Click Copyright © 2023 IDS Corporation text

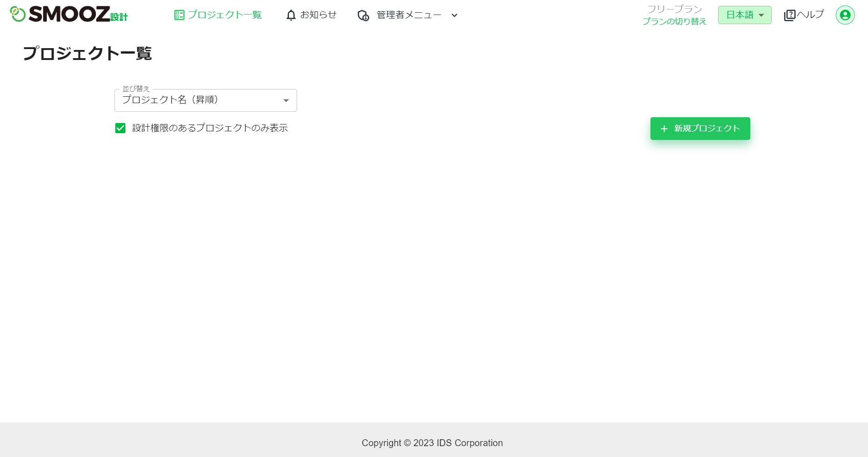click(x=432, y=443)
